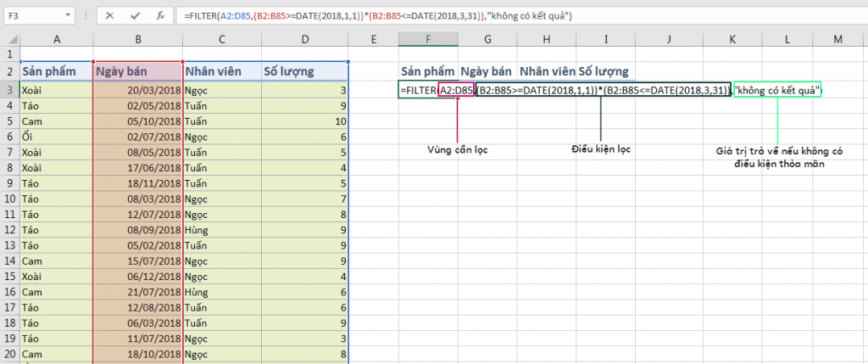Select column K header
The image size is (868, 364).
732,40
